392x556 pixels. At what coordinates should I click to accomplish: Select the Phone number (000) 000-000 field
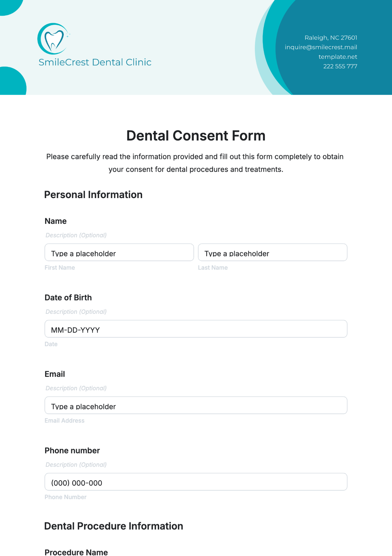tap(196, 482)
